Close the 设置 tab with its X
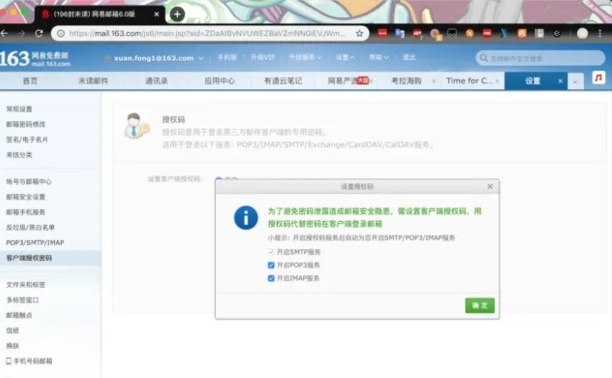 point(560,81)
